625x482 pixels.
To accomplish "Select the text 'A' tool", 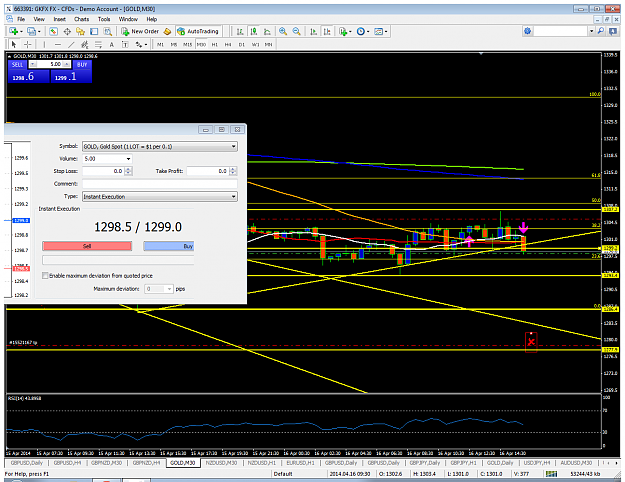I will point(112,44).
